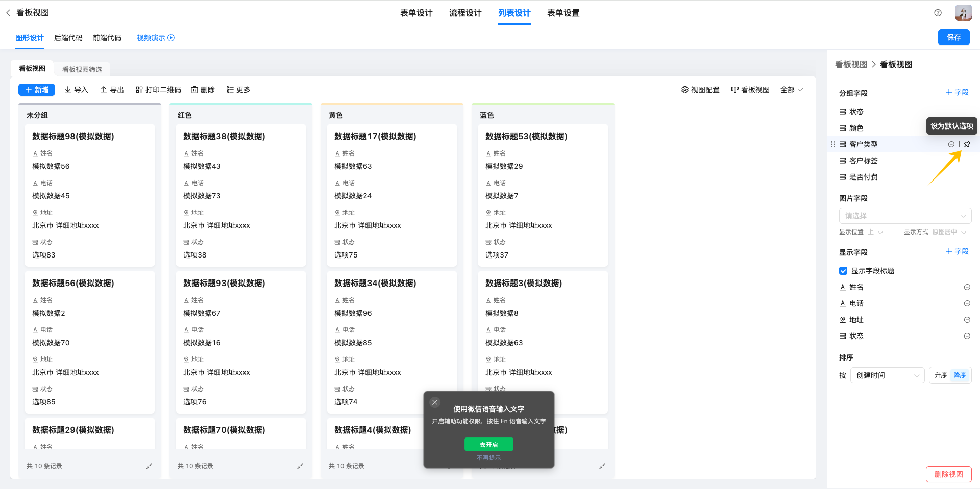The image size is (980, 489).
Task: Click the green 去开启 button
Action: 488,444
